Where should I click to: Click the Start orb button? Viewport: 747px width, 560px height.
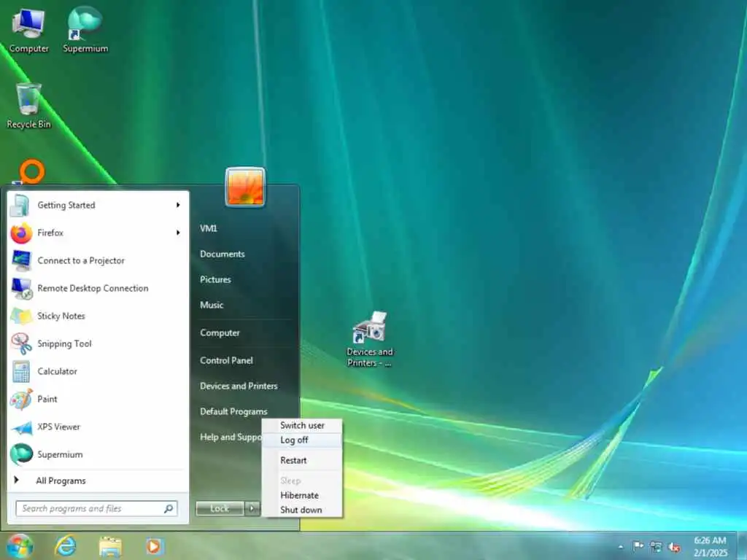coord(20,546)
